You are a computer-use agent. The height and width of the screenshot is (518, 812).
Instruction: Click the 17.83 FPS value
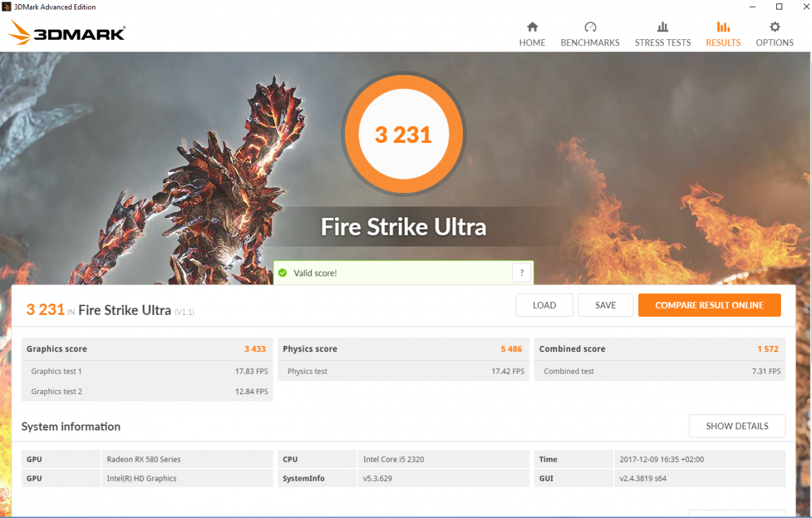click(x=252, y=371)
